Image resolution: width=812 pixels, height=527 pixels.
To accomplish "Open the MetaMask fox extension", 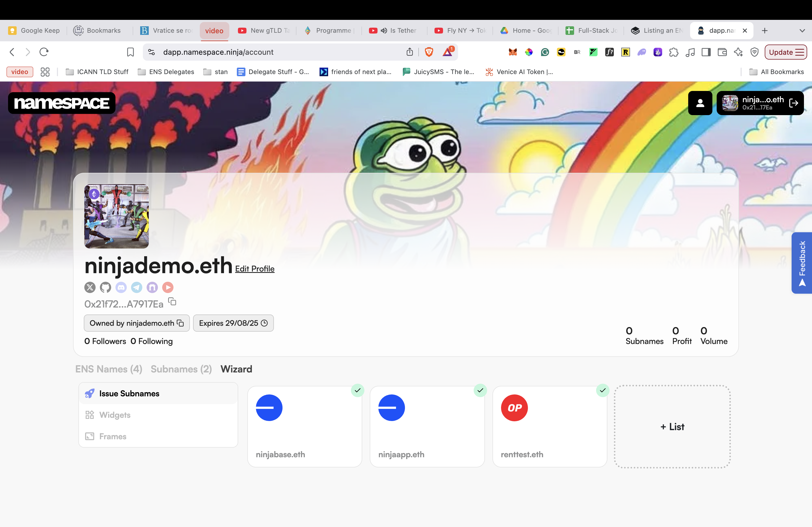I will pos(512,52).
